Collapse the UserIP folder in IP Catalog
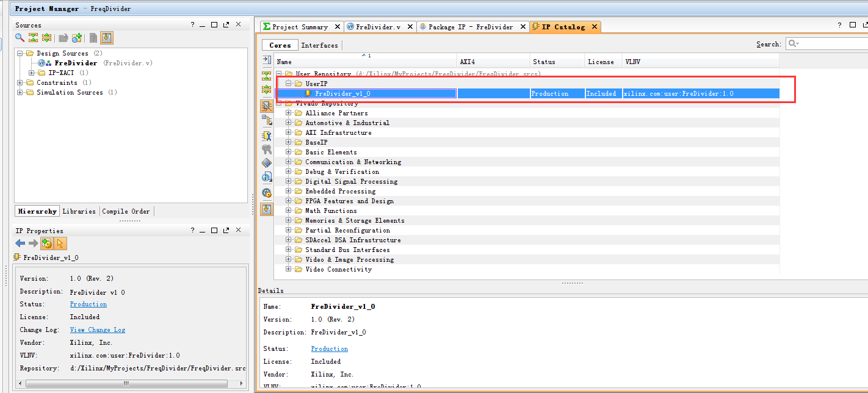Viewport: 868px width, 393px height. point(289,84)
